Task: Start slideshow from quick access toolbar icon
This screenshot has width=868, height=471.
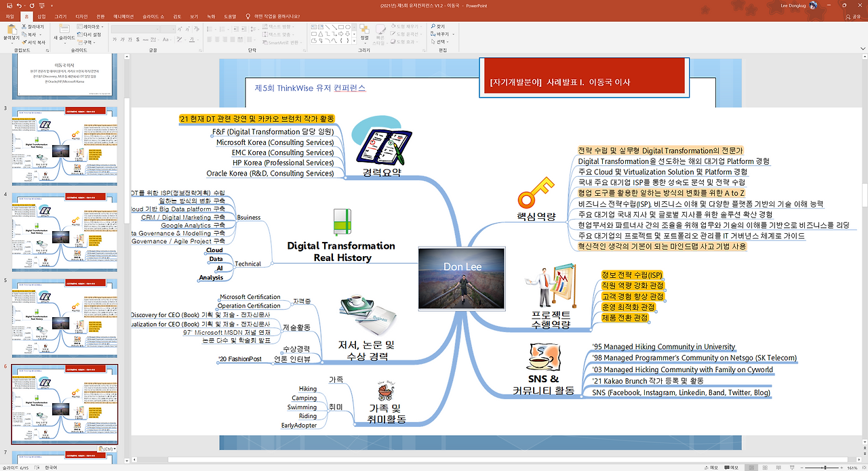Action: coord(42,5)
